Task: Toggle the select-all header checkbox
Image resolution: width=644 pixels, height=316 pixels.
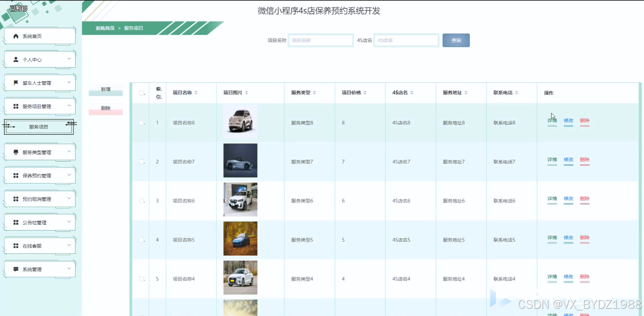Action: 142,93
